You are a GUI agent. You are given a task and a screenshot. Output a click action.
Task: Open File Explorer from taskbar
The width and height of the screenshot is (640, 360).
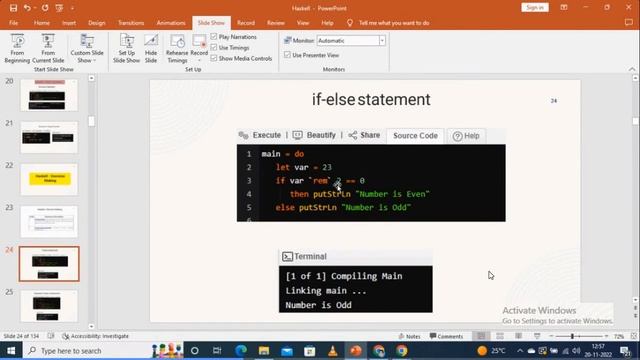click(x=264, y=351)
